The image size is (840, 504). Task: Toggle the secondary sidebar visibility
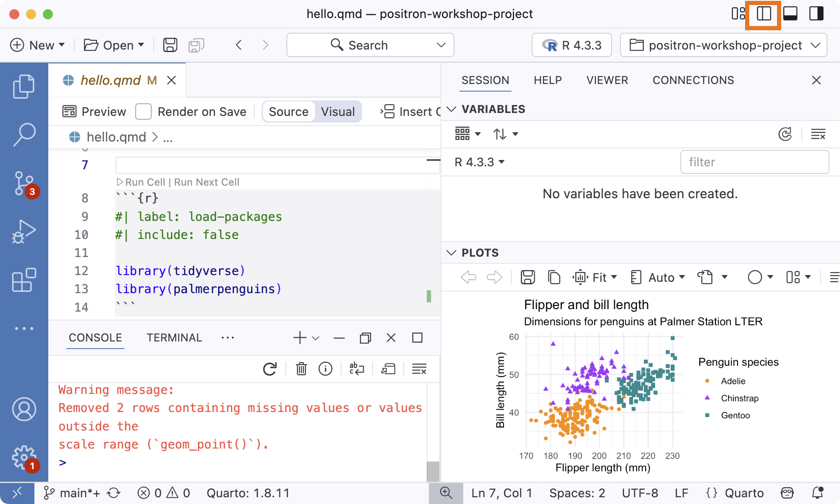pos(816,14)
